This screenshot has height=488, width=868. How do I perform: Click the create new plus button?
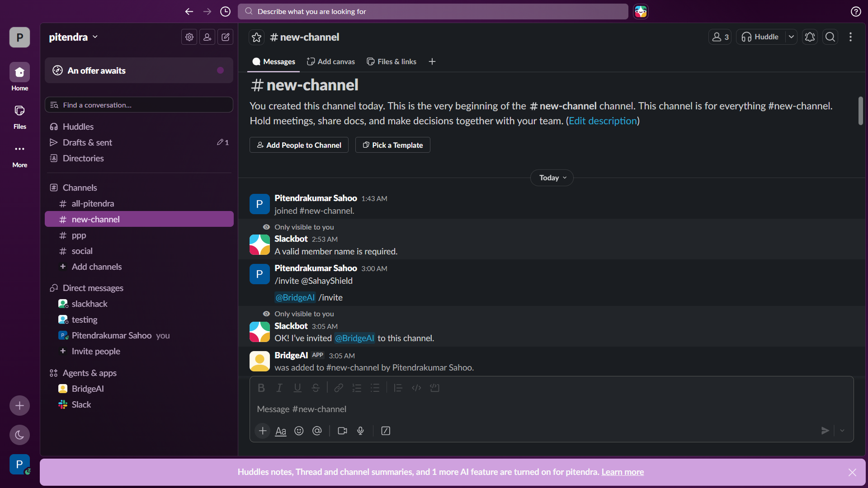(x=19, y=406)
